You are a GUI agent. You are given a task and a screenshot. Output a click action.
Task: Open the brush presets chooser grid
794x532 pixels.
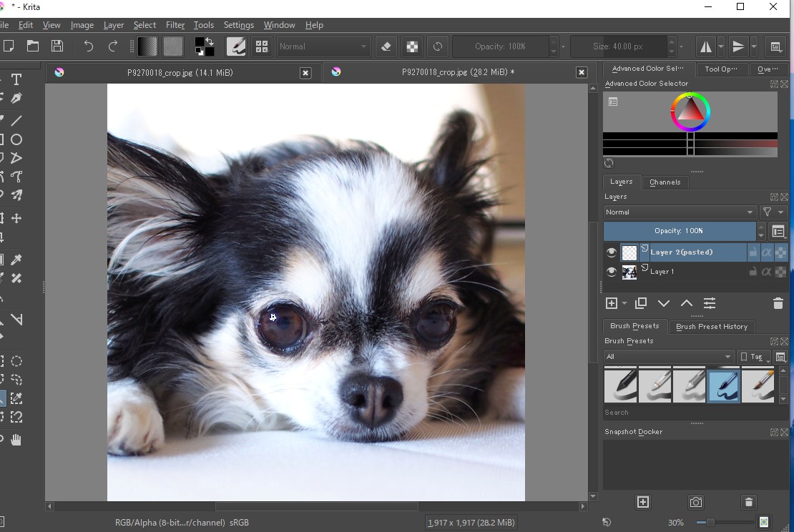[x=262, y=46]
